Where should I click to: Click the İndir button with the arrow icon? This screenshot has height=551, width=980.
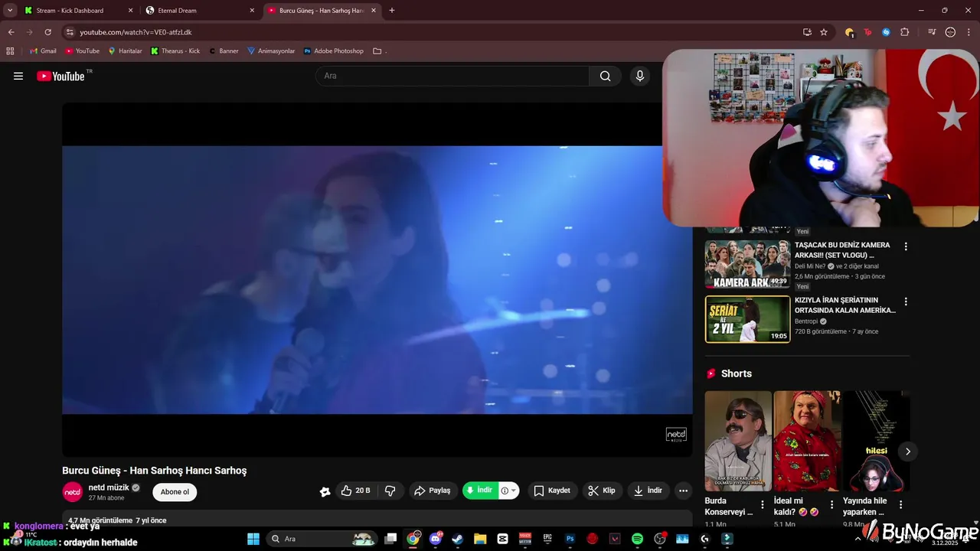pyautogui.click(x=648, y=491)
